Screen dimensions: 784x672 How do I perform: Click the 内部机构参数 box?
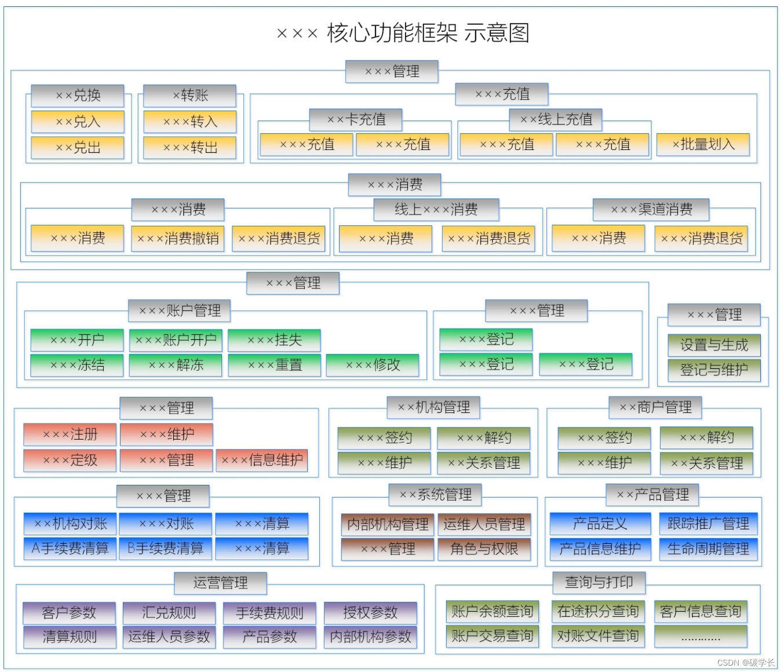pyautogui.click(x=370, y=637)
